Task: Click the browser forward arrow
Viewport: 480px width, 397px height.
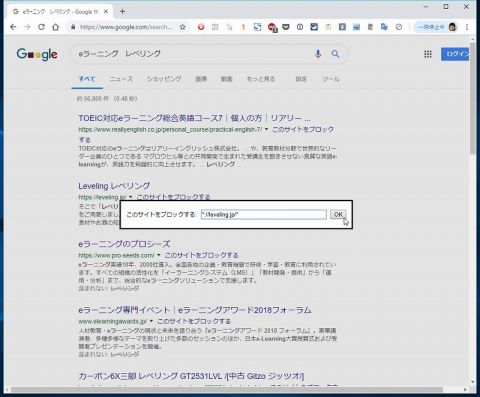Action: tap(27, 27)
